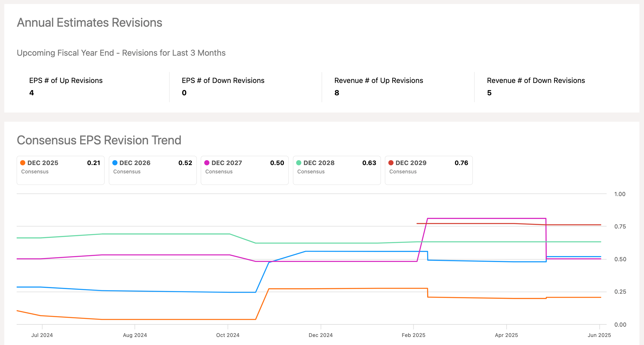Click the orange DEC 2025 legend dot

pos(23,163)
